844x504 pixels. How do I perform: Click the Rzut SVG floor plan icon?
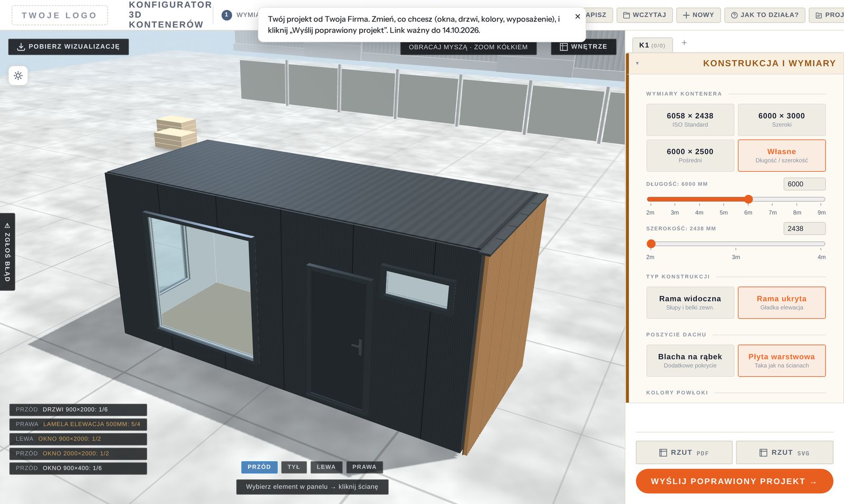(x=763, y=453)
